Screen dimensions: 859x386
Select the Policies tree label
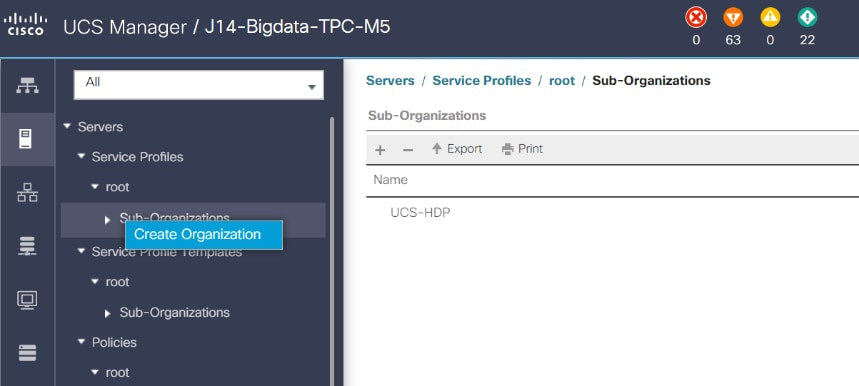coord(114,342)
